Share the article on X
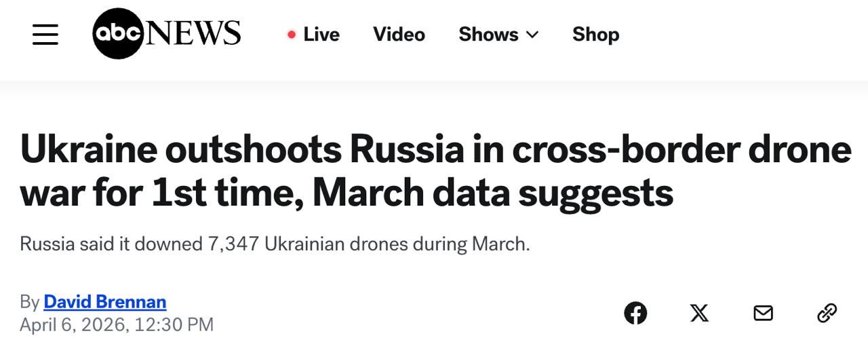Image resolution: width=868 pixels, height=359 pixels. [699, 313]
